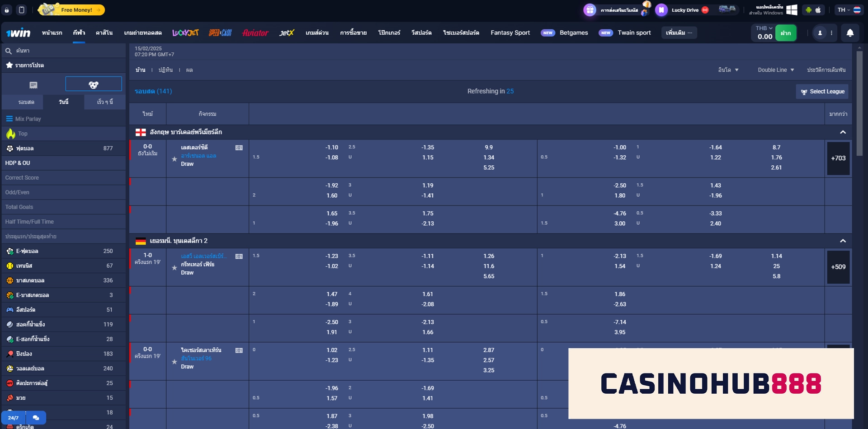Click the page vertical scrollbar

point(859,104)
